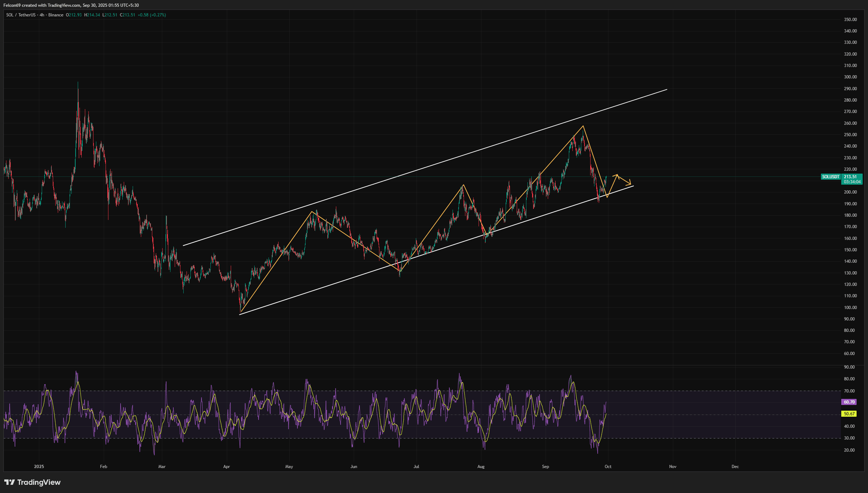Click the yellow 50.67 RSI average label
This screenshot has height=493, width=868.
point(849,414)
